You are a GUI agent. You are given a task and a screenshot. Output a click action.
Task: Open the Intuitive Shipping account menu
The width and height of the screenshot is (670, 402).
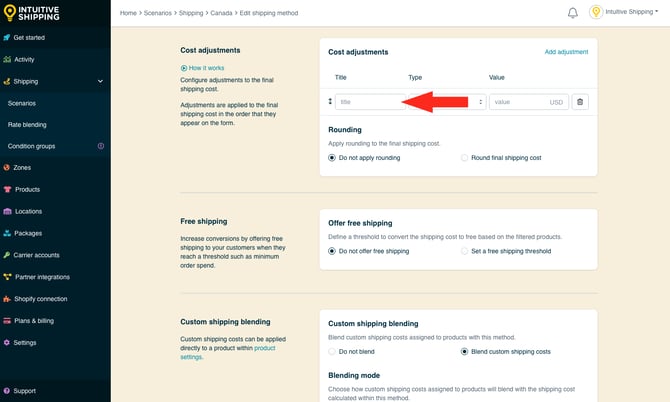click(x=632, y=12)
